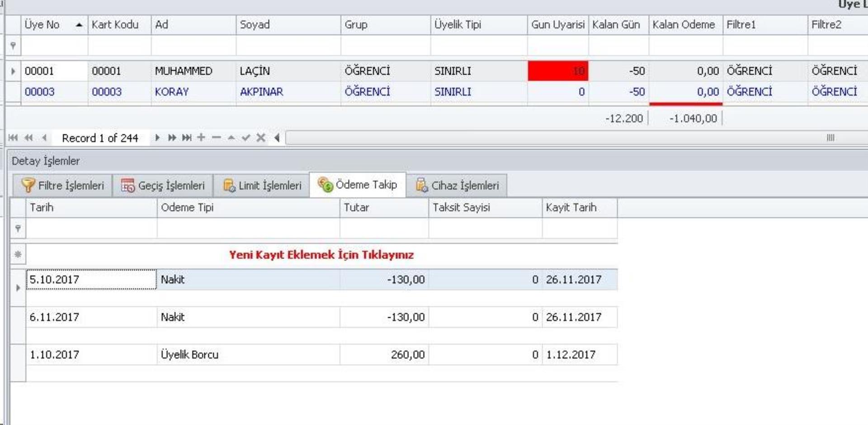Click the add record plus icon
Viewport: 868px width, 425px height.
pyautogui.click(x=201, y=138)
